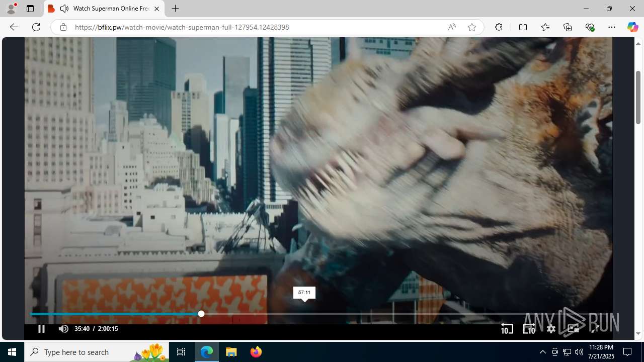Click scrollbar up arrow
644x362 pixels.
(x=638, y=43)
